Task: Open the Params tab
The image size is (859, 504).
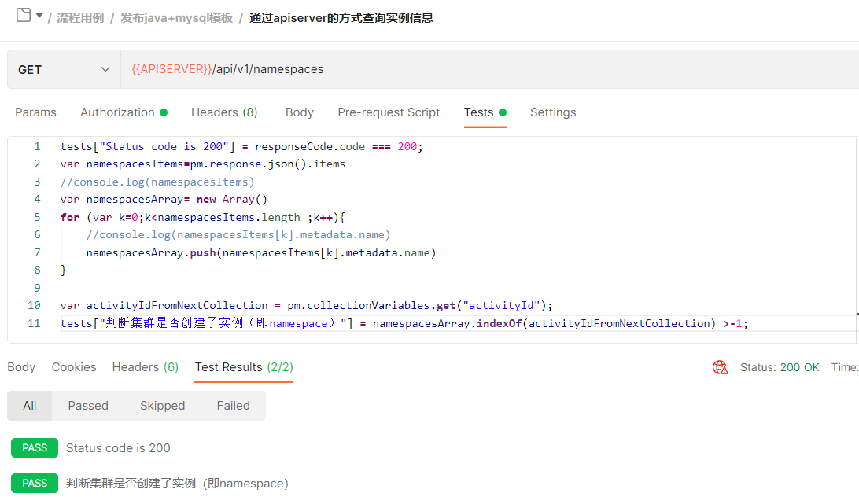Action: pos(35,112)
